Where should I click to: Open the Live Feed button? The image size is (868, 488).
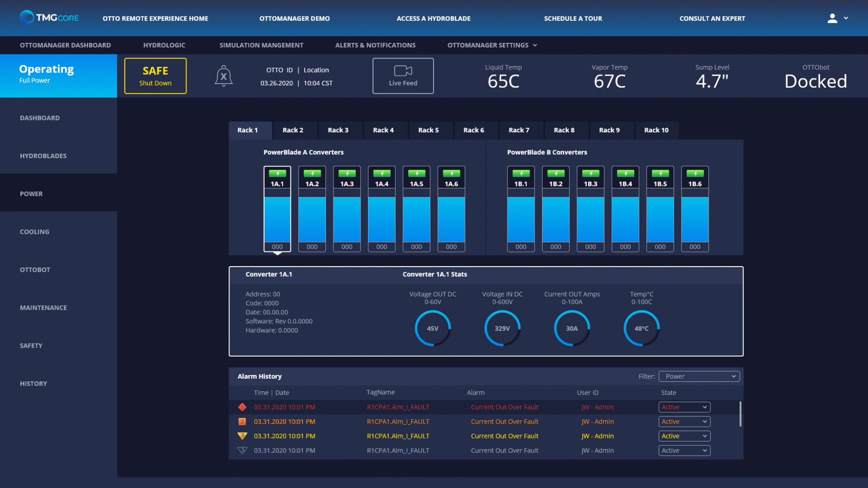[403, 76]
